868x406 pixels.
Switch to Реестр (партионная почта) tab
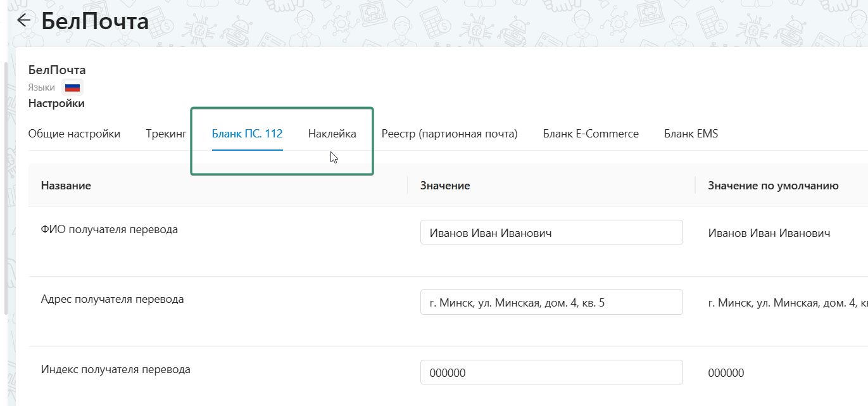tap(450, 134)
